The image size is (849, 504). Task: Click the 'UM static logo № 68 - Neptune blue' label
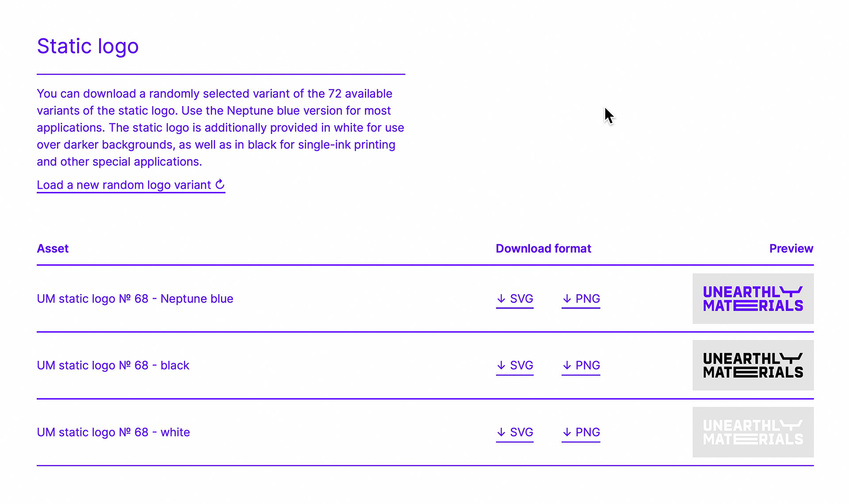pos(135,299)
